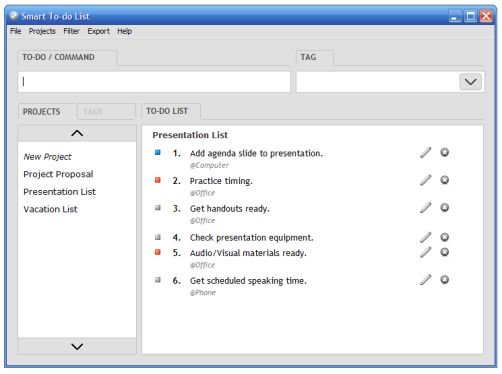Open the TAG dropdown arrow
The height and width of the screenshot is (374, 502).
[470, 82]
